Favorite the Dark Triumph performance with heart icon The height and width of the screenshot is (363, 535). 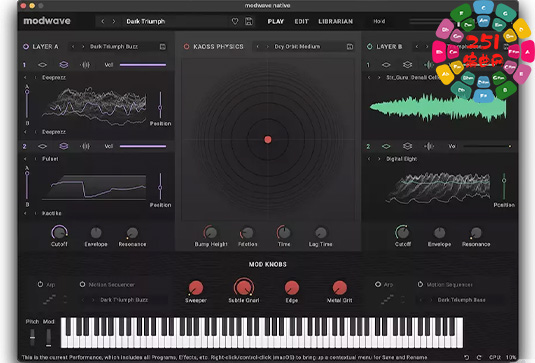(x=235, y=21)
